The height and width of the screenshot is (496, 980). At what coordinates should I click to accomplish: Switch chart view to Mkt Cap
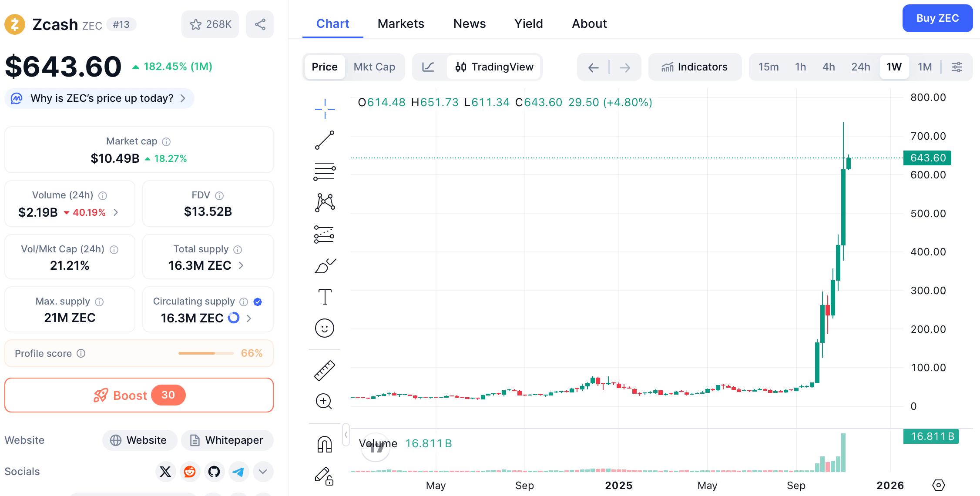tap(374, 67)
